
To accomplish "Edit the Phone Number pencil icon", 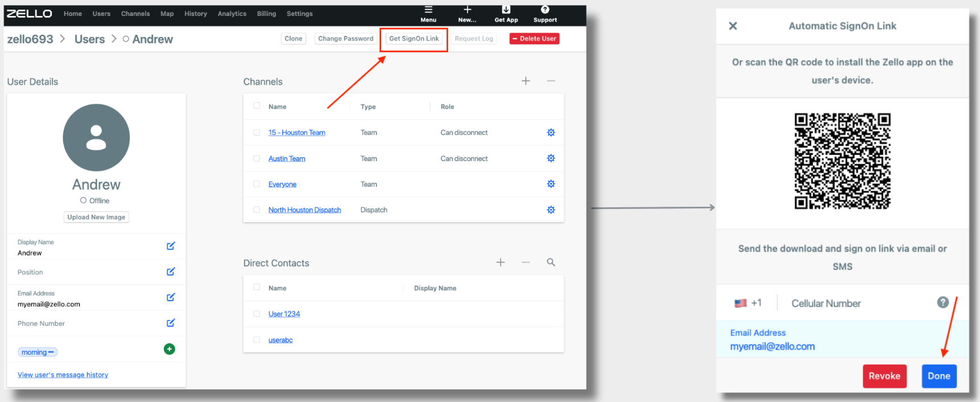I will [171, 323].
